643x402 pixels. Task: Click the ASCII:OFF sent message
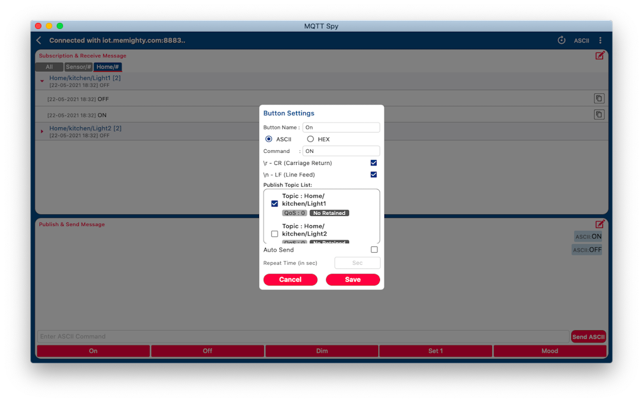coord(587,249)
